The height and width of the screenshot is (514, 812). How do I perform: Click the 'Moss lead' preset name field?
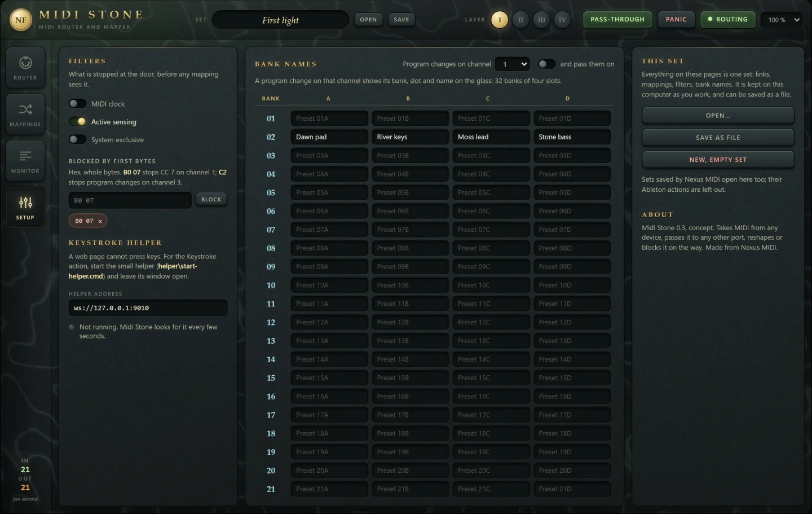[x=491, y=137]
